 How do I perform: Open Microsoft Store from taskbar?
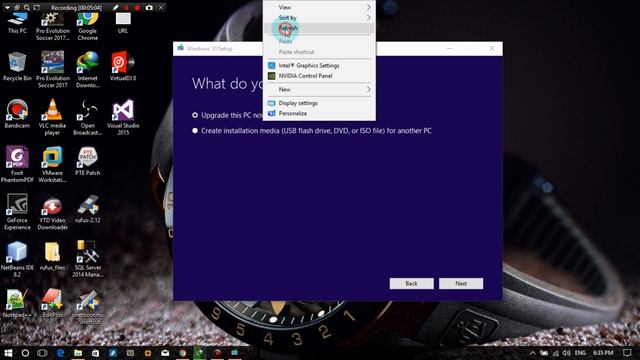pyautogui.click(x=96, y=353)
